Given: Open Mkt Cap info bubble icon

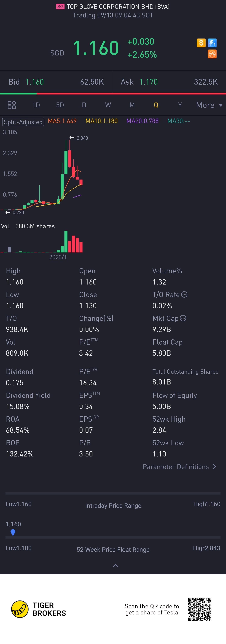Looking at the screenshot, I should click(x=183, y=318).
